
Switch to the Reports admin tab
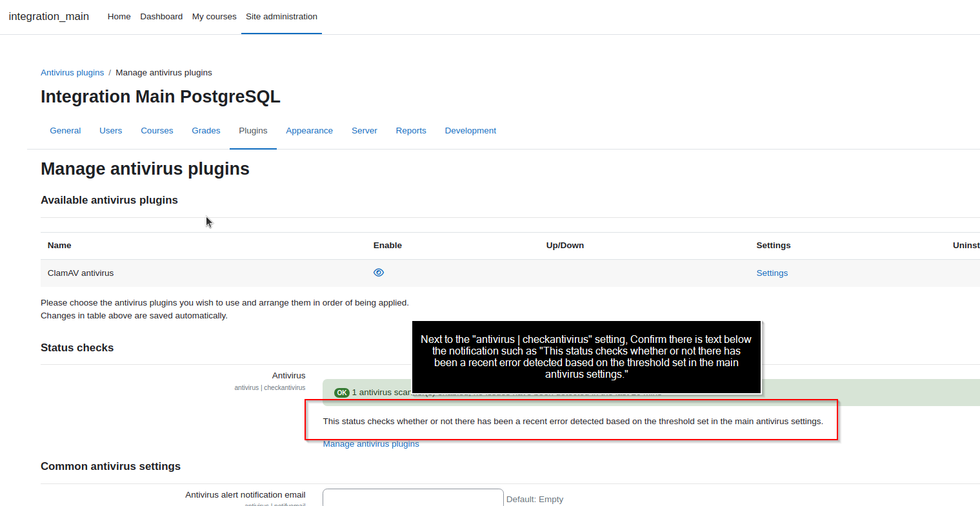[411, 131]
